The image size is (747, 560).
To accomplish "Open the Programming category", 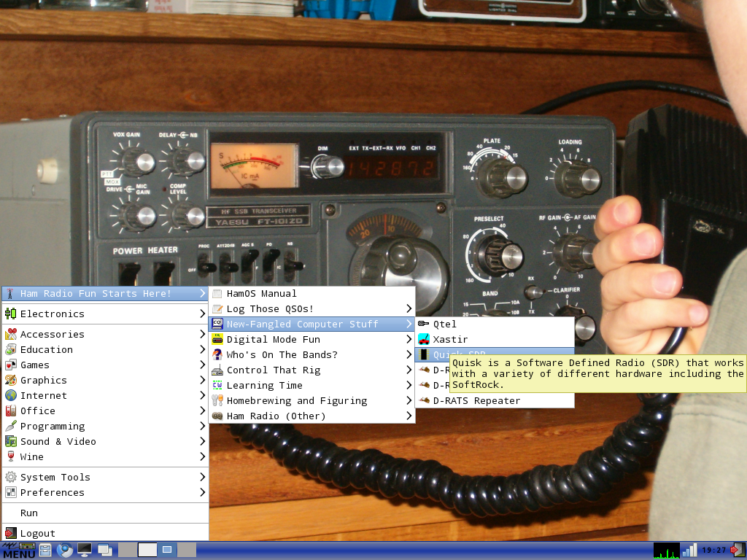I will (x=105, y=426).
